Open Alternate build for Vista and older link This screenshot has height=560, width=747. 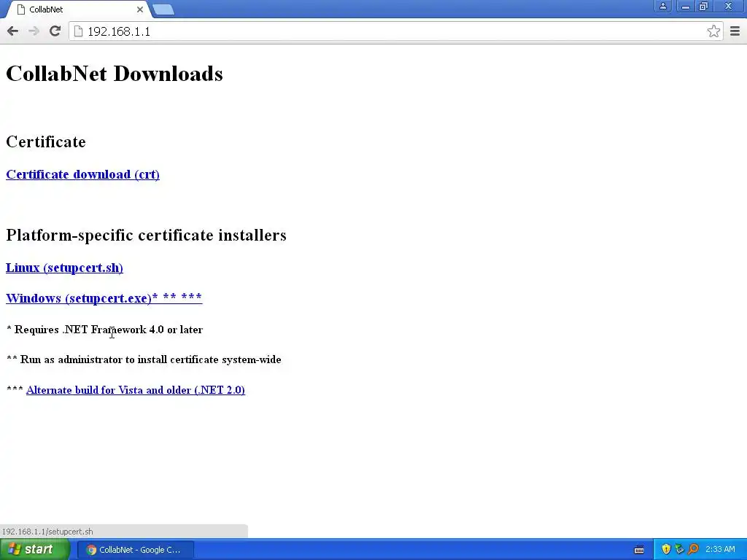pyautogui.click(x=135, y=390)
